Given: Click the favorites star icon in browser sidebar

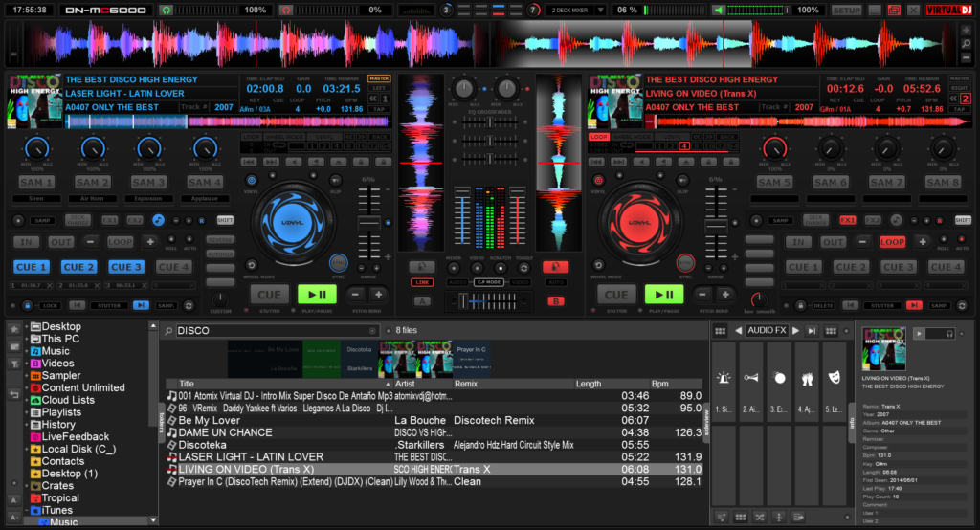Looking at the screenshot, I should (13, 329).
